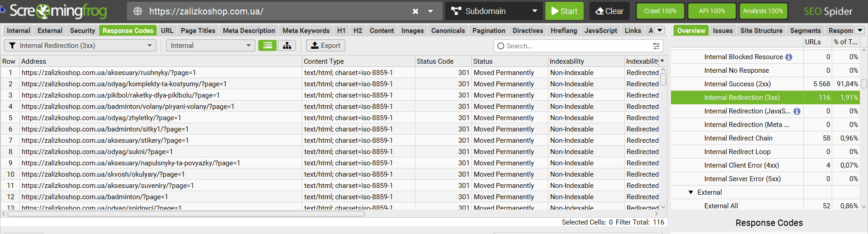868x234 pixels.
Task: Click info icon beside Internal Redirection JavaScript
Action: [x=797, y=111]
